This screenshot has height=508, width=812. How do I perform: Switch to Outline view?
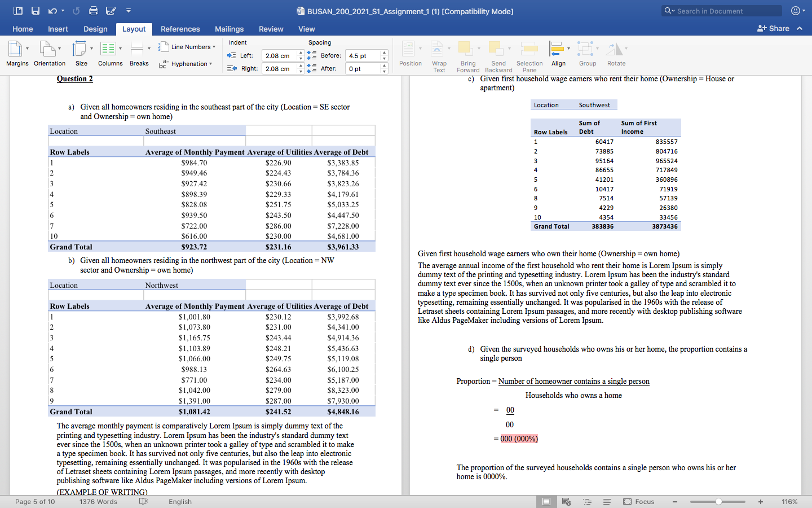coord(587,502)
